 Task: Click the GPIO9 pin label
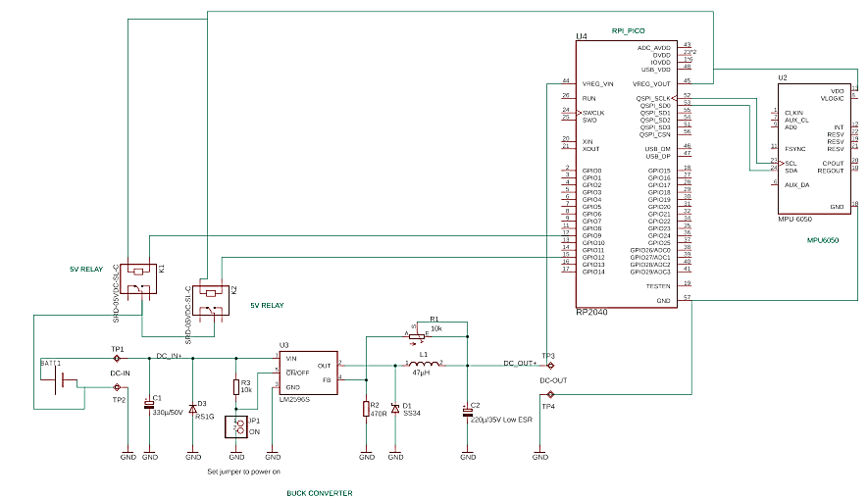click(591, 235)
